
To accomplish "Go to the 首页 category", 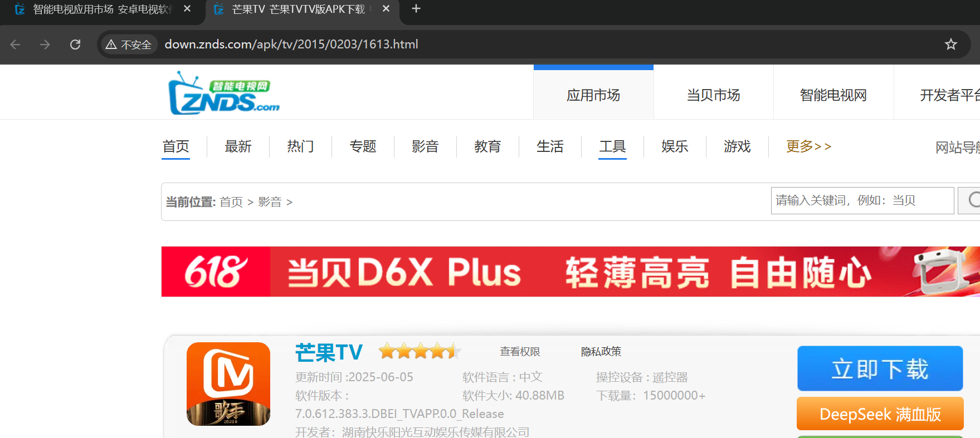I will [175, 146].
